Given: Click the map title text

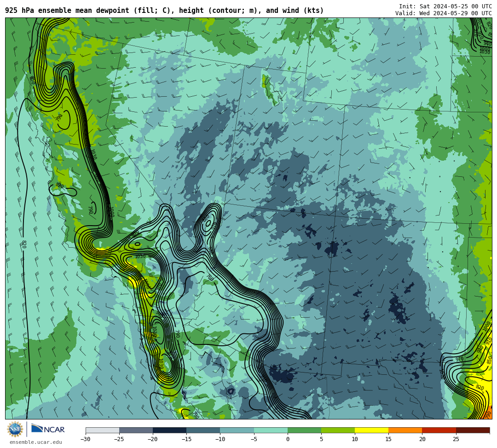Looking at the screenshot, I should click(x=164, y=11).
